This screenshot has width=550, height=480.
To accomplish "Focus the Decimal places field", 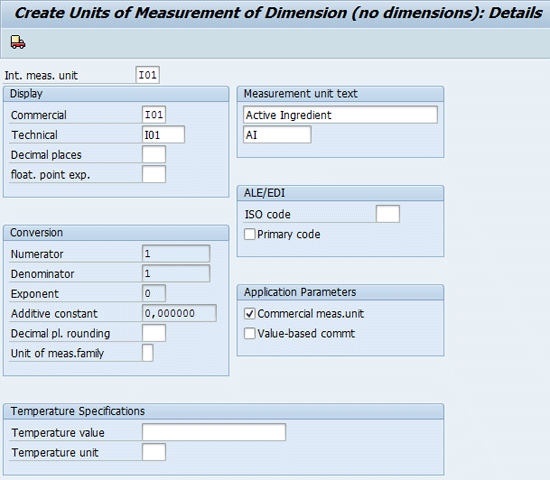I will (x=154, y=154).
